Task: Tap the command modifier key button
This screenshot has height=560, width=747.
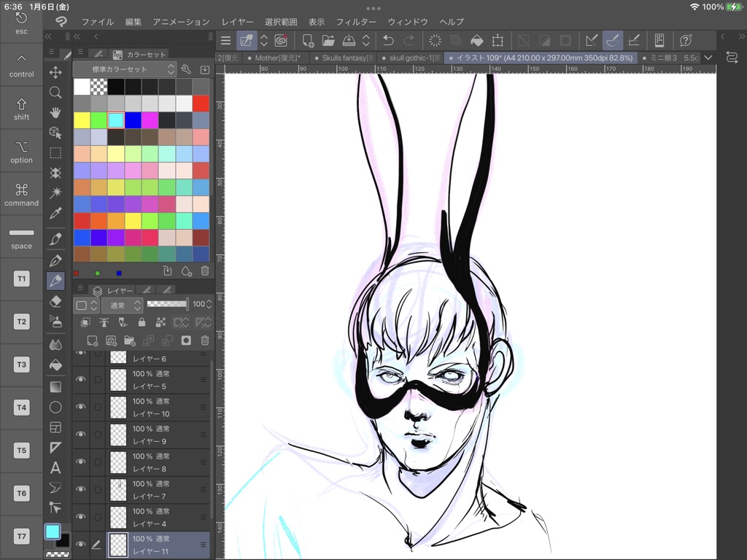Action: pyautogui.click(x=21, y=194)
